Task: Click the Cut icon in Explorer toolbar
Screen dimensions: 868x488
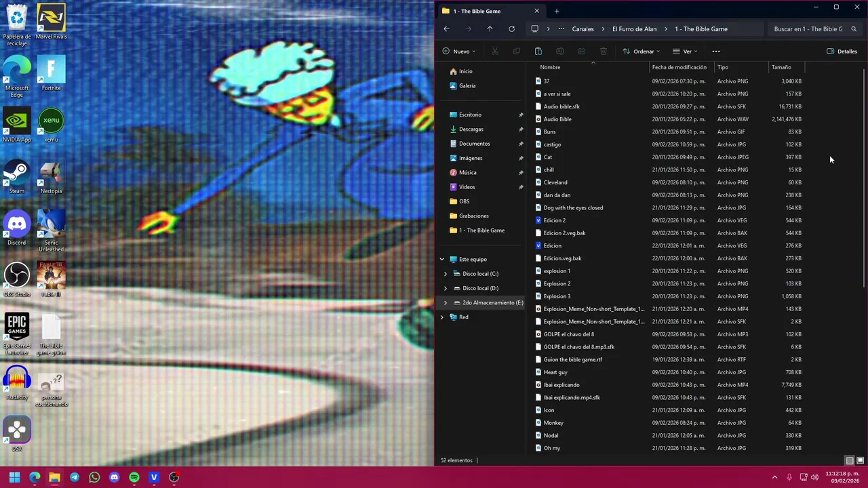Action: [495, 52]
